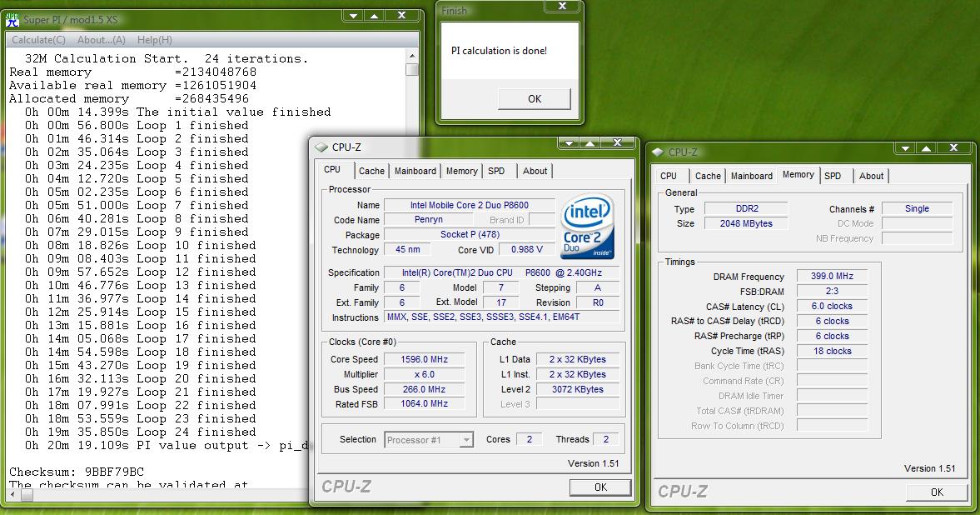Click OK in the right CPU-Z Memory window
The width and height of the screenshot is (980, 515).
coord(937,492)
